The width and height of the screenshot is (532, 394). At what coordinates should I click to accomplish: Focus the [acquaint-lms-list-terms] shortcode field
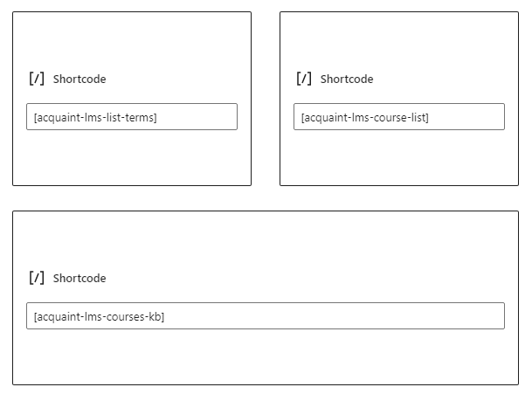coord(132,117)
